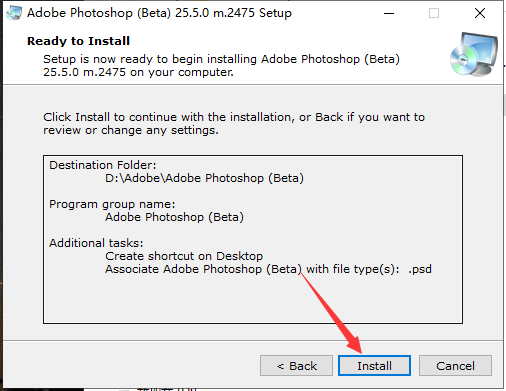
Task: Click the greyed-out maximize button
Action: click(434, 13)
